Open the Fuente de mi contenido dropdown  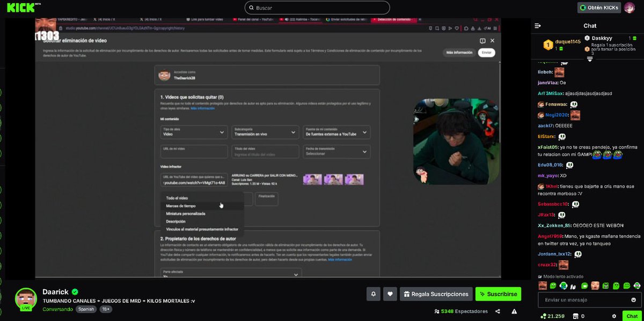click(336, 132)
